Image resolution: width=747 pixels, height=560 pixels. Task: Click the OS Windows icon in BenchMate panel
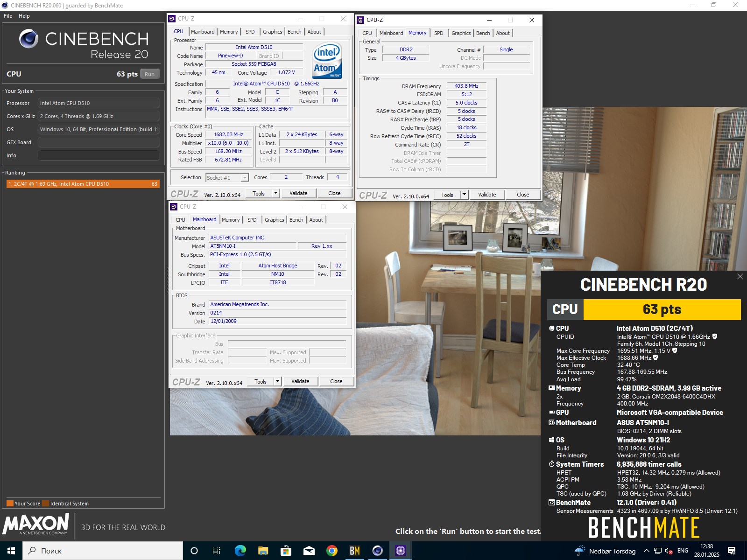551,440
